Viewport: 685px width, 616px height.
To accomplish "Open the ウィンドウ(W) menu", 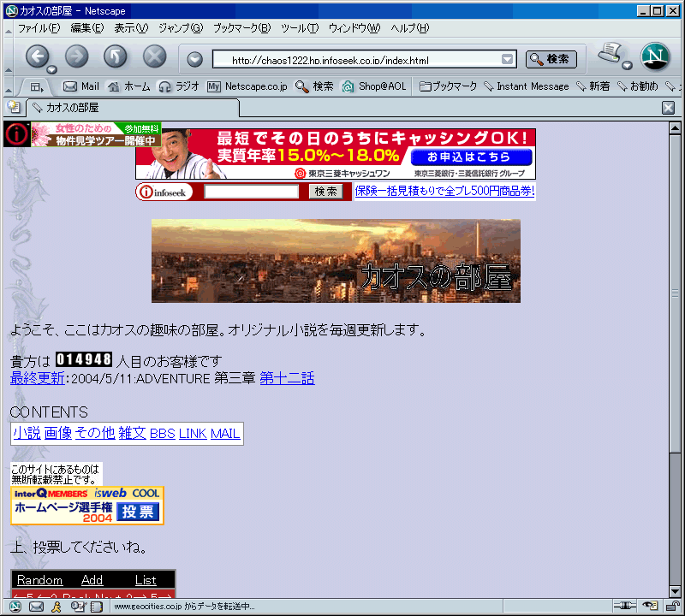I will pyautogui.click(x=354, y=28).
